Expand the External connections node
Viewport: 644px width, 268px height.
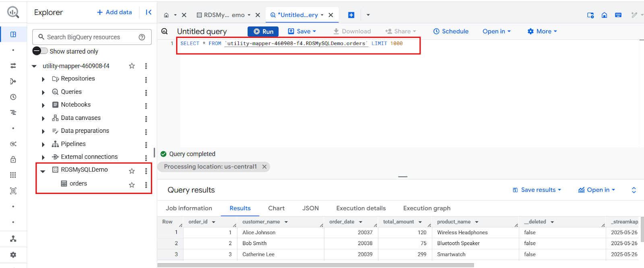coord(43,157)
